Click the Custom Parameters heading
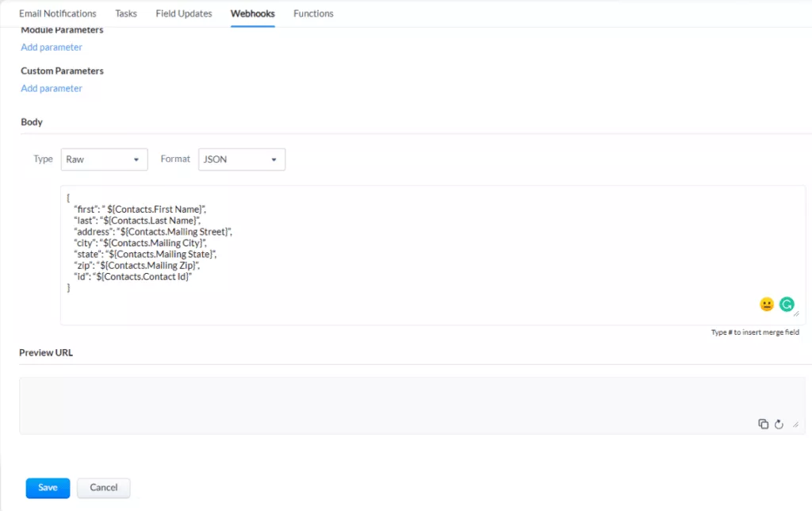812x511 pixels. tap(62, 71)
